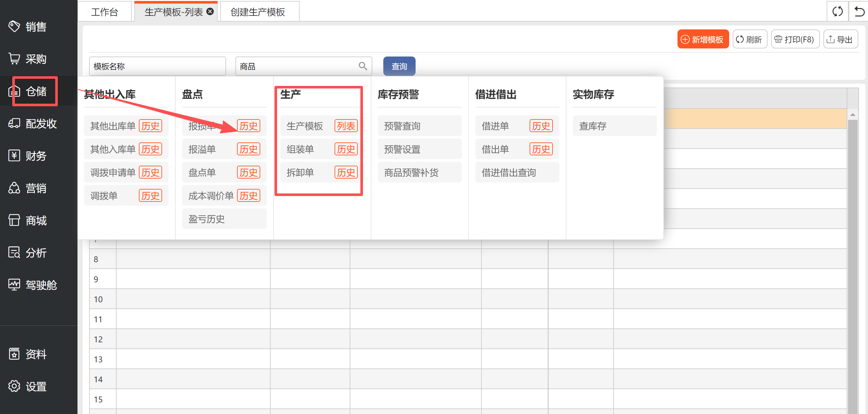Viewport: 868px width, 414px height.
Task: Open 预警设置 menu entry
Action: pyautogui.click(x=419, y=149)
